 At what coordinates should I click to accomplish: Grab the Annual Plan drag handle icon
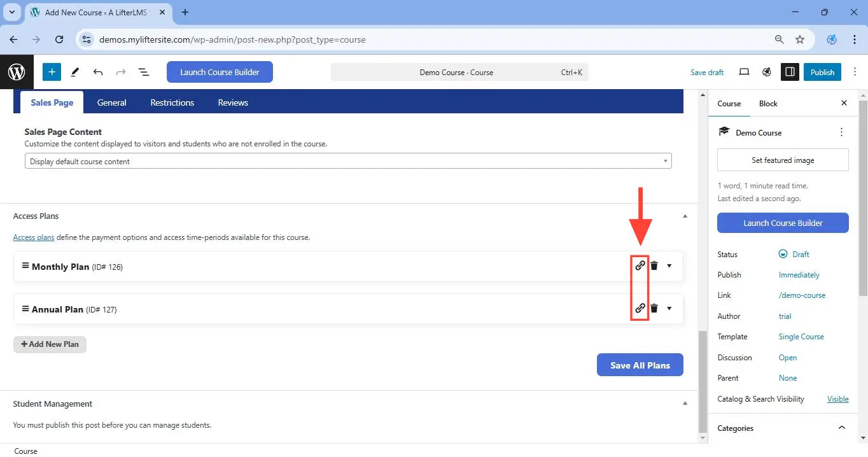pyautogui.click(x=25, y=308)
